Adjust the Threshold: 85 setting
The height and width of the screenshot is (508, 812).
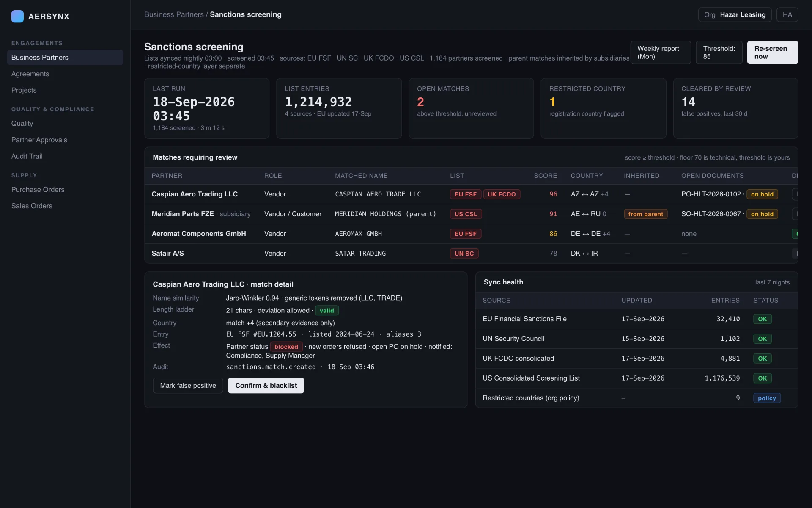tap(719, 52)
